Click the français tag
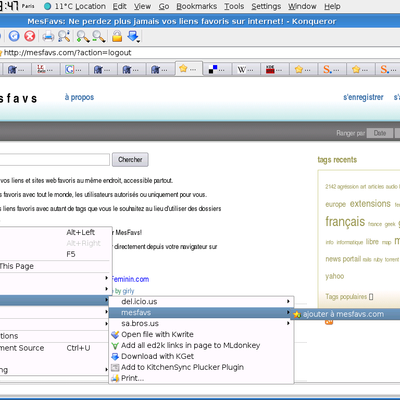The height and width of the screenshot is (400, 400). pos(345,221)
